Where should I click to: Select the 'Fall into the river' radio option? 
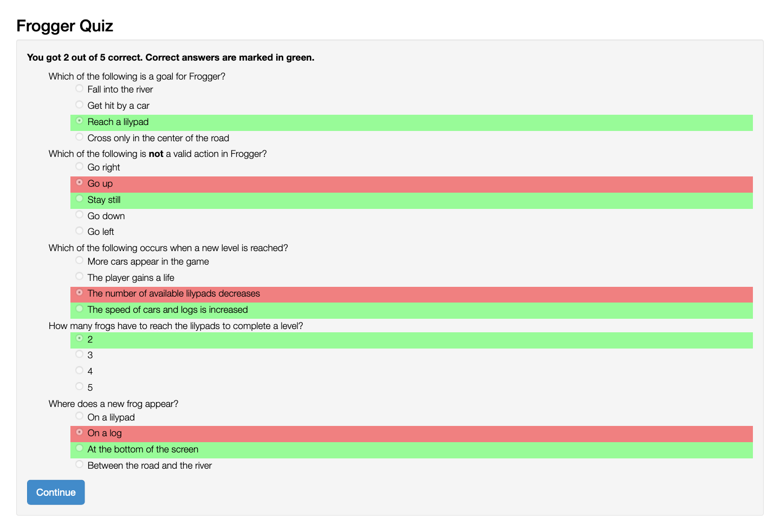80,88
